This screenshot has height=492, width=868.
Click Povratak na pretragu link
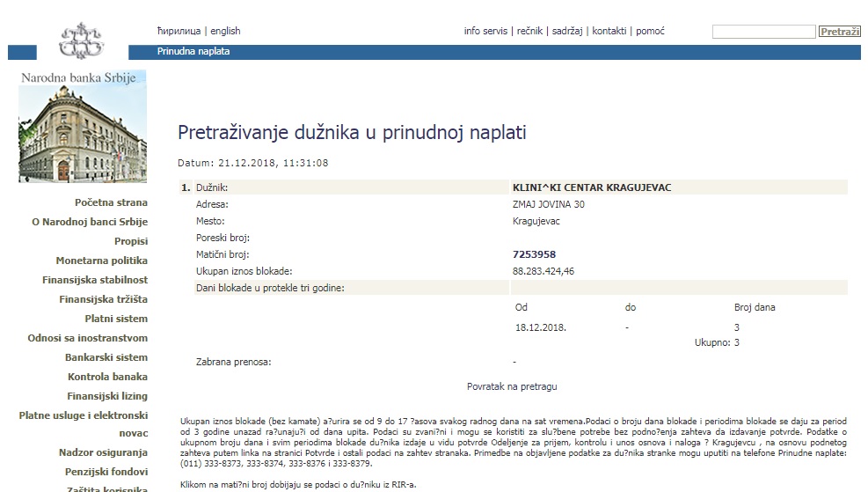(511, 386)
